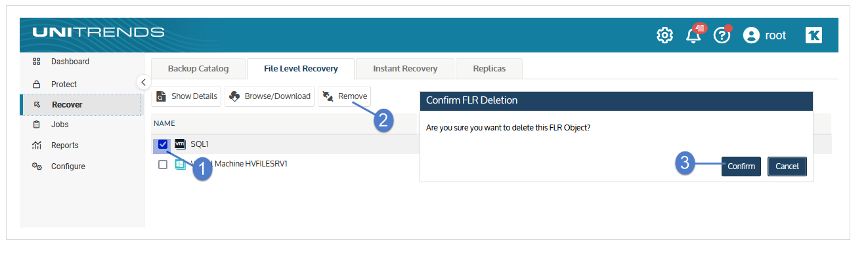
Task: Open the root user account menu
Action: click(765, 35)
